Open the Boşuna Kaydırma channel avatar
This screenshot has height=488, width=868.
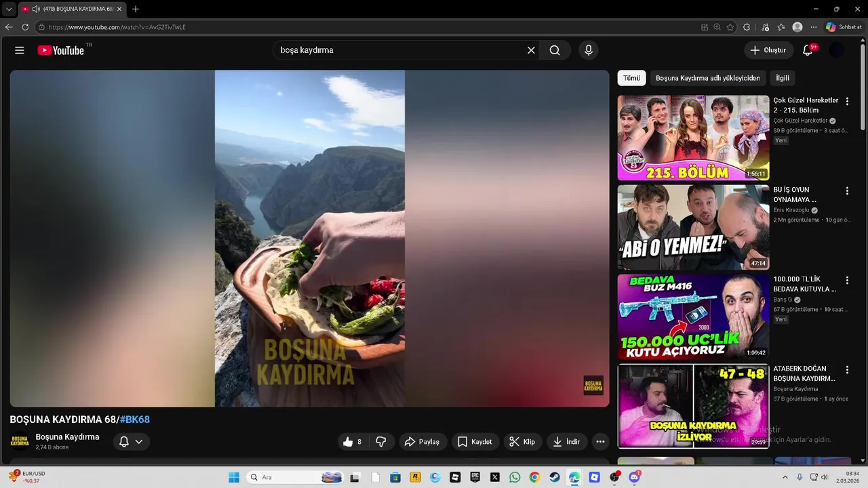pyautogui.click(x=20, y=442)
